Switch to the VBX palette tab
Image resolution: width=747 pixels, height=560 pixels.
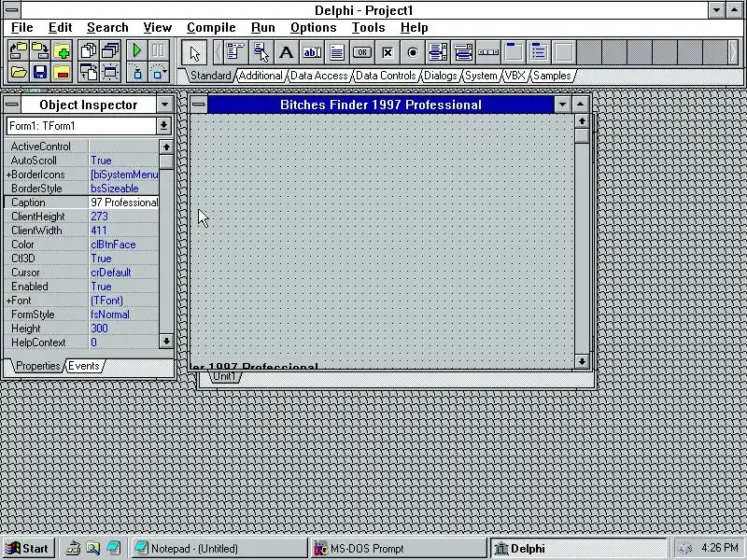click(515, 76)
